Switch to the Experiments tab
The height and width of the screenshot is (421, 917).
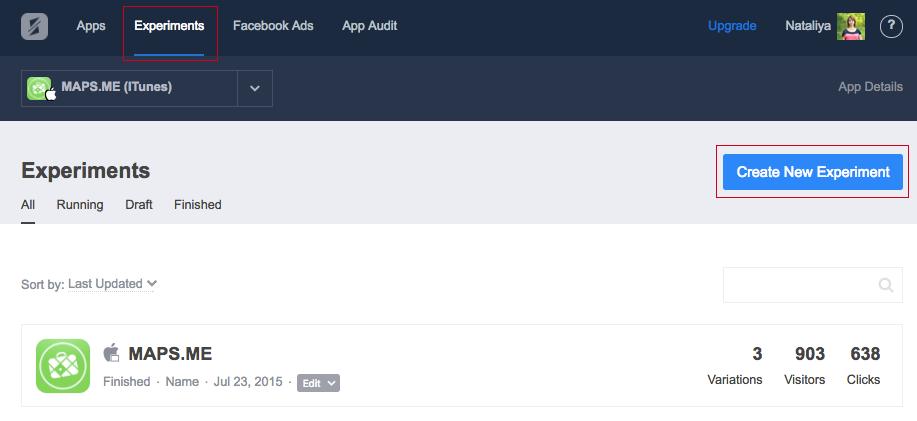pyautogui.click(x=169, y=26)
